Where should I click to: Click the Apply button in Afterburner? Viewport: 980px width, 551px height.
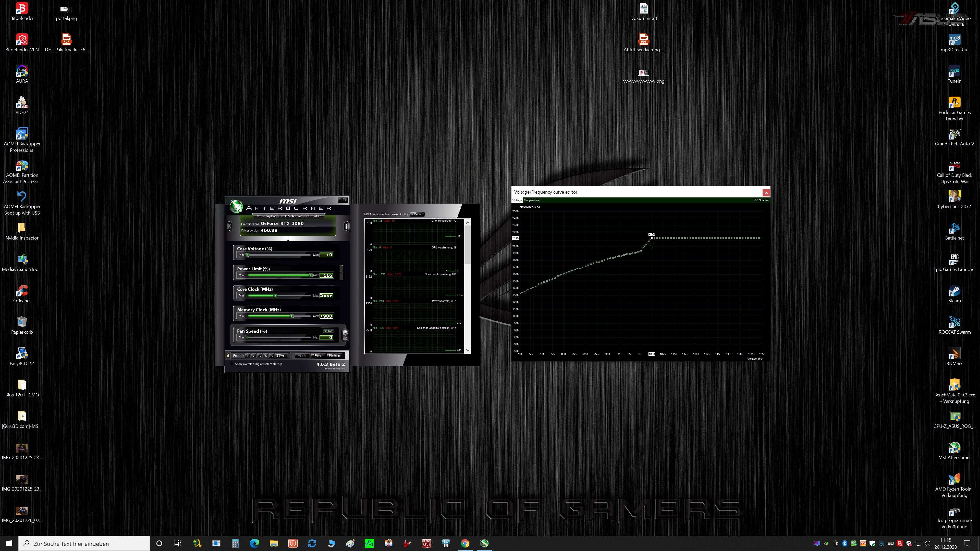[x=302, y=356]
